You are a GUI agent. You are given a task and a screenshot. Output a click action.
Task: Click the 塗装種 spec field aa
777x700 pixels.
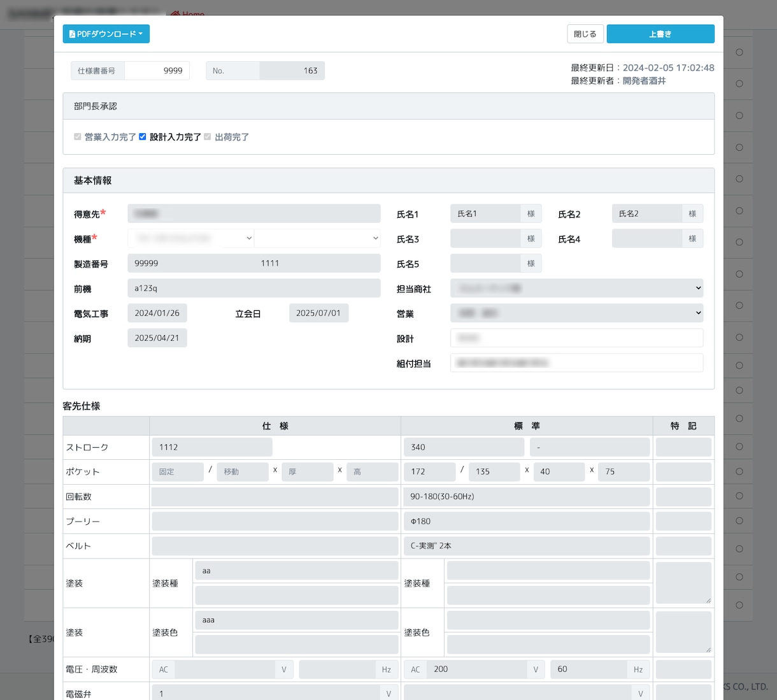click(x=297, y=571)
